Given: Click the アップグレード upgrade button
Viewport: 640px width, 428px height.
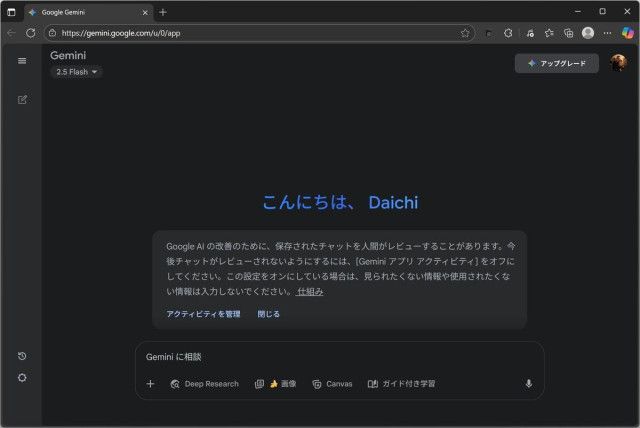Looking at the screenshot, I should [557, 63].
